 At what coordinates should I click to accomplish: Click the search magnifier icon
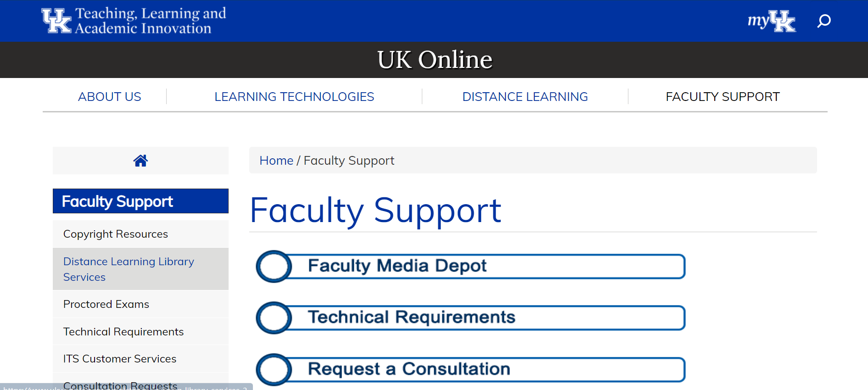coord(824,21)
